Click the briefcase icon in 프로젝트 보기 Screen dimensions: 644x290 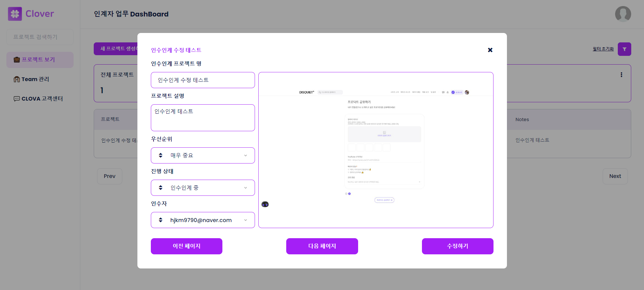click(x=17, y=60)
